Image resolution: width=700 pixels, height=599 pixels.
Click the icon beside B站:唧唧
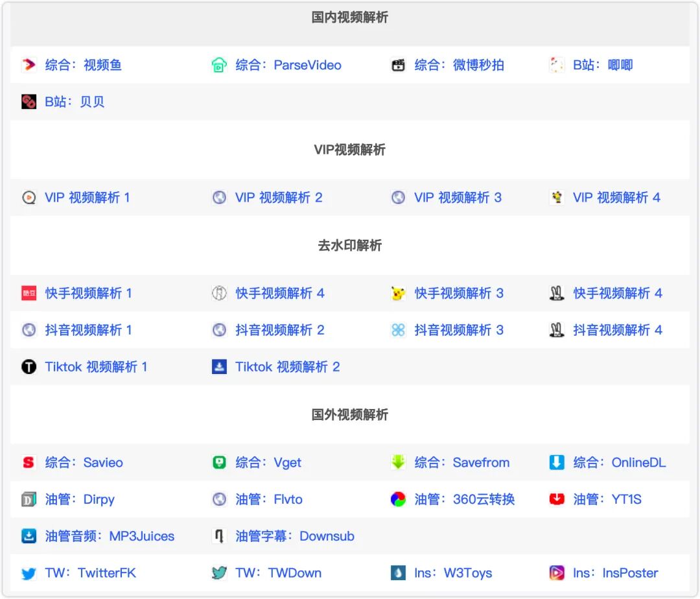coord(557,65)
